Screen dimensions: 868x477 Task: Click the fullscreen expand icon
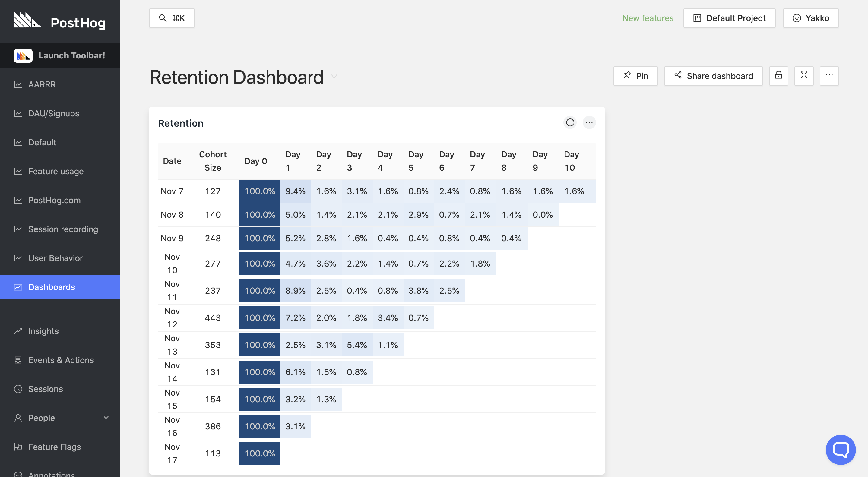804,75
